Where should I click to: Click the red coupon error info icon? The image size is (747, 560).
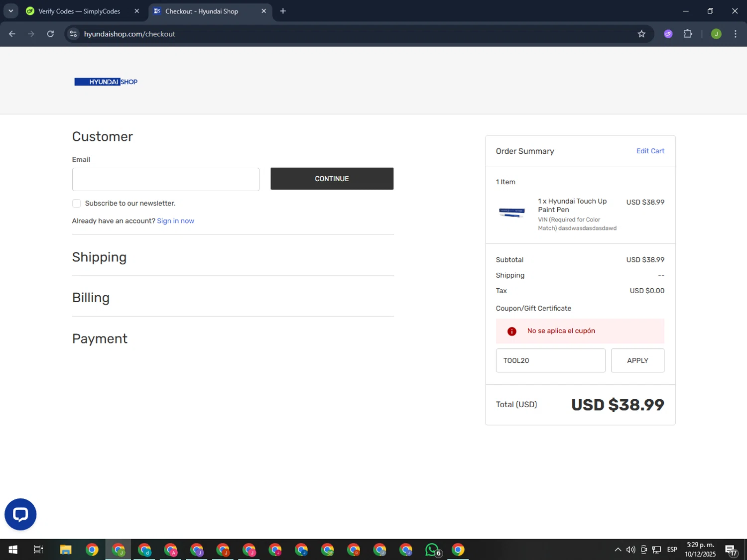click(x=511, y=332)
